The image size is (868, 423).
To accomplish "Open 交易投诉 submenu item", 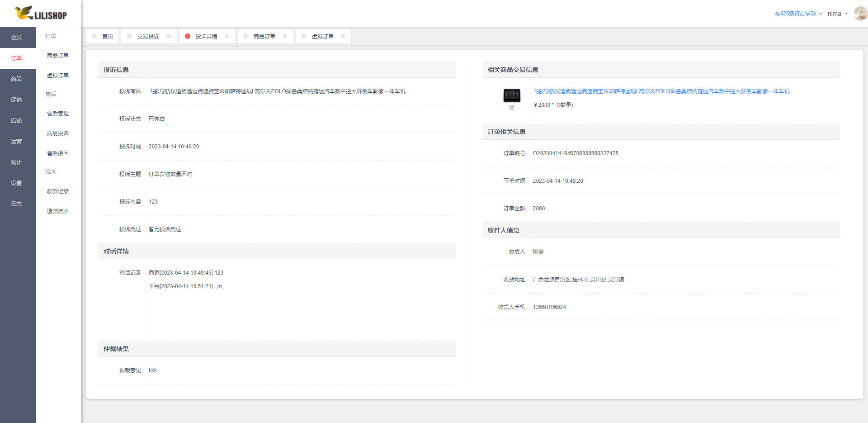I will pos(58,133).
